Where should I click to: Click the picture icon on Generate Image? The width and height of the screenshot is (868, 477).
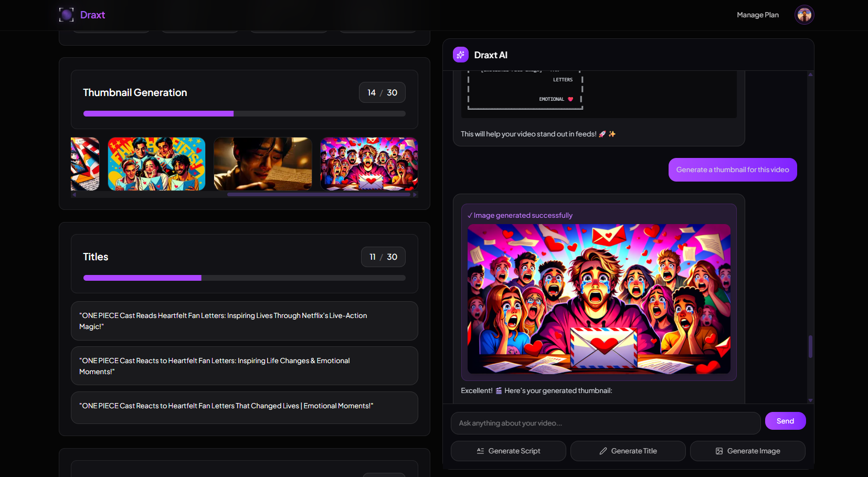point(719,451)
